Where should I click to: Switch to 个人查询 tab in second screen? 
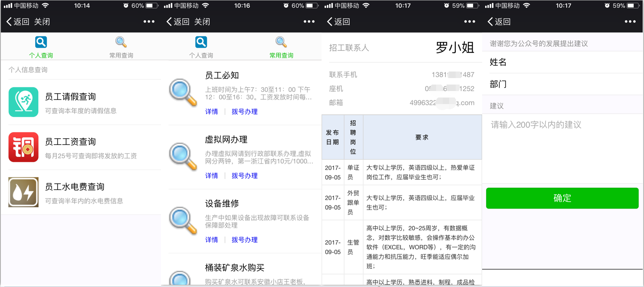[201, 47]
